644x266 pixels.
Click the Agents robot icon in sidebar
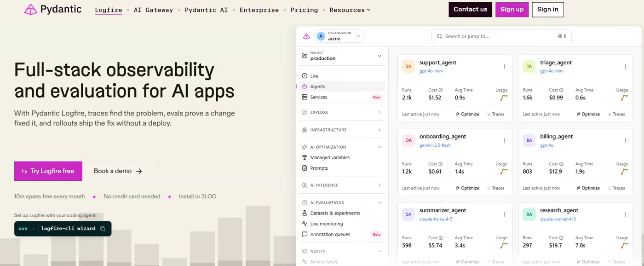[x=305, y=87]
